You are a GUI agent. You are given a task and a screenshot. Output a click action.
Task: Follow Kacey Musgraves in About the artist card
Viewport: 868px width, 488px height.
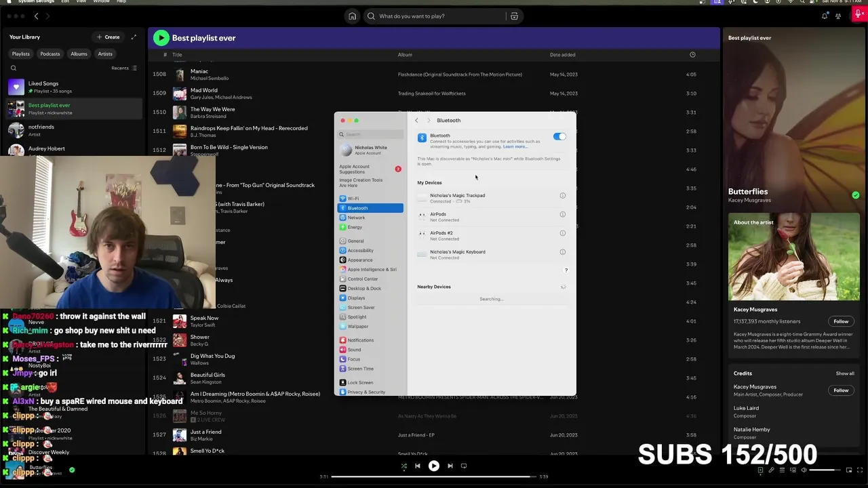(841, 321)
